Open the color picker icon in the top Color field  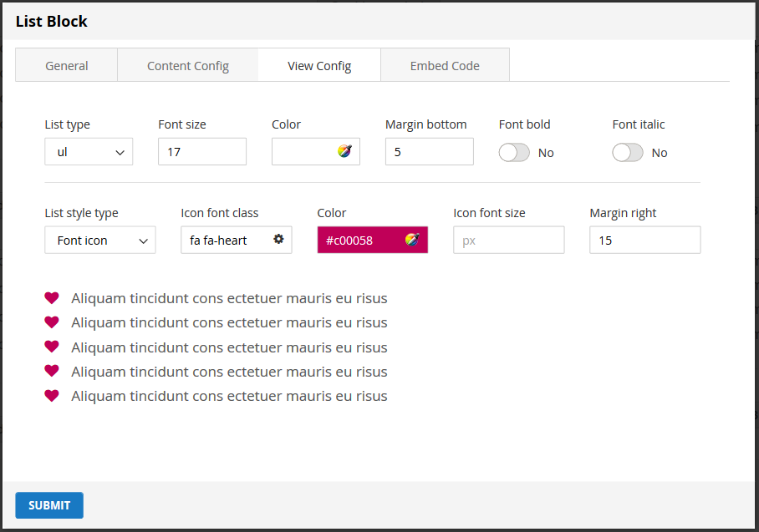coord(344,151)
